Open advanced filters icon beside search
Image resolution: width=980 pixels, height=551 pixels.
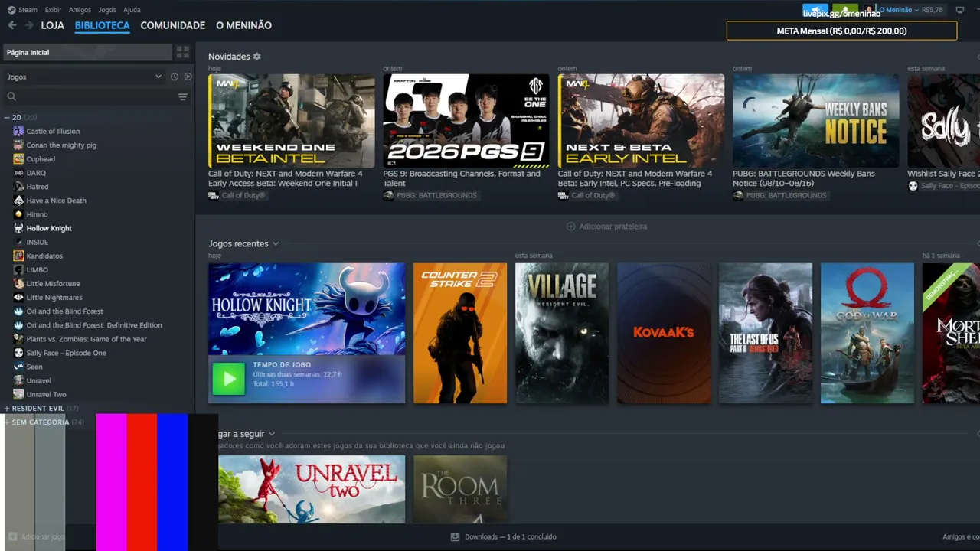pyautogui.click(x=183, y=96)
